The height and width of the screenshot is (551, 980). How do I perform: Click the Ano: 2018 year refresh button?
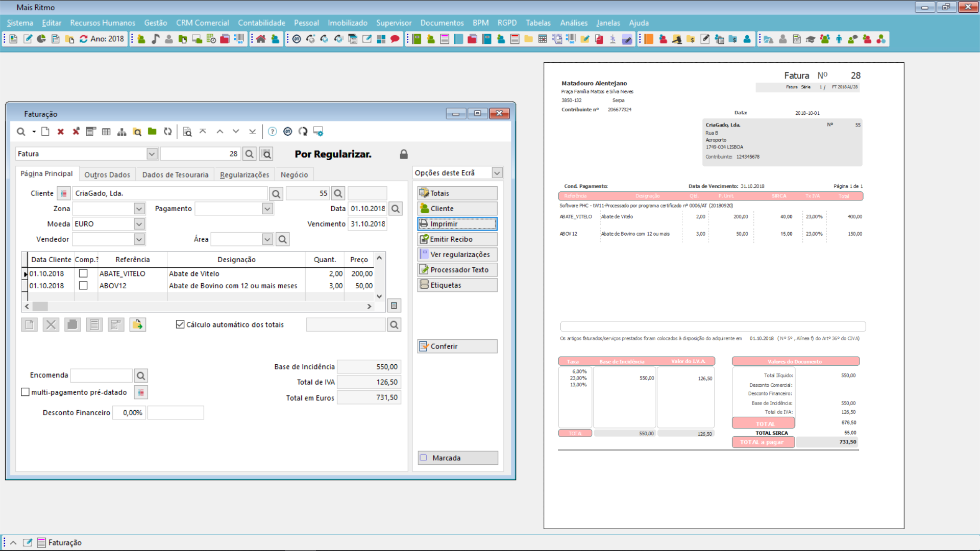click(x=102, y=39)
